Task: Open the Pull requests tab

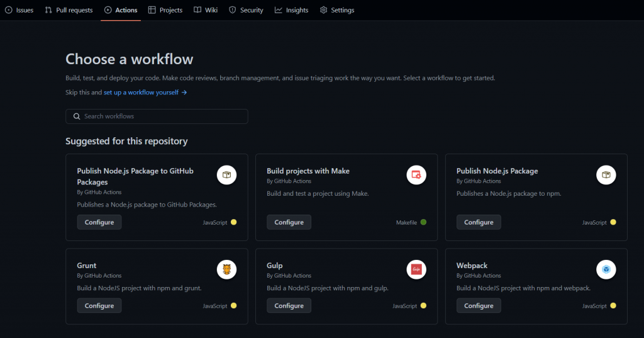Action: [69, 10]
